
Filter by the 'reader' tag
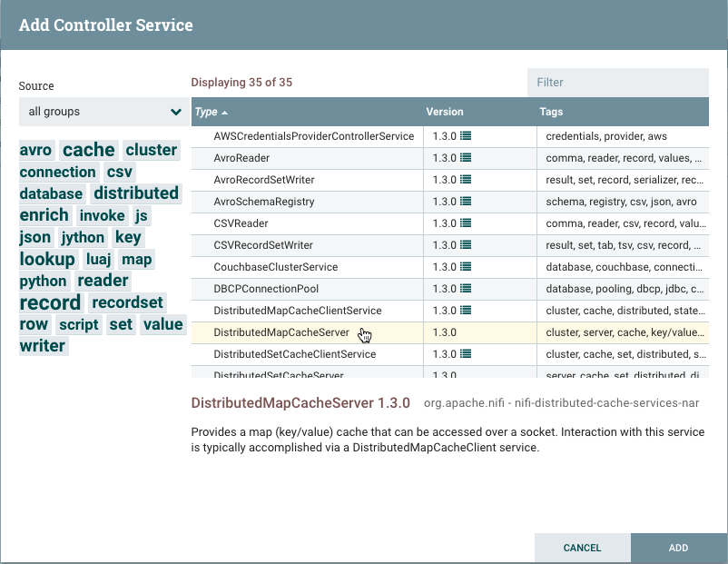point(103,281)
